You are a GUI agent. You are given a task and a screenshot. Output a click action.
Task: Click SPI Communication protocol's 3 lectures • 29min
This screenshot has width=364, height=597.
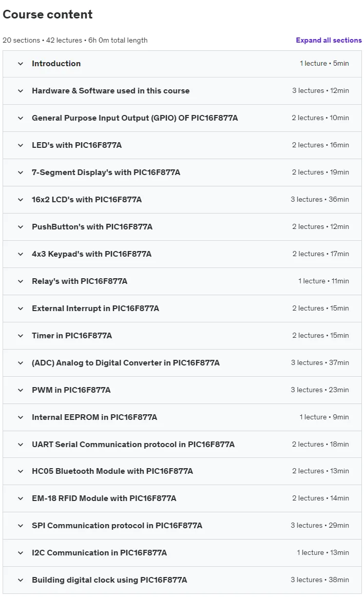coord(320,526)
